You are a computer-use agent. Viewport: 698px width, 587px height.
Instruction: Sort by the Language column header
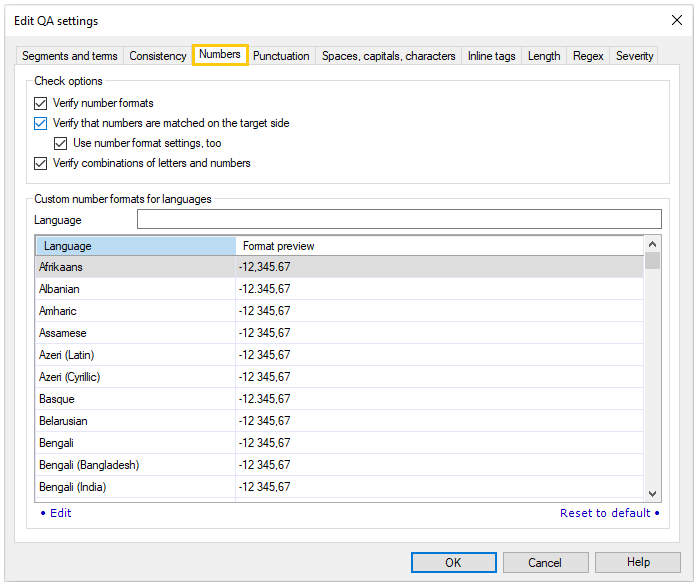click(135, 246)
